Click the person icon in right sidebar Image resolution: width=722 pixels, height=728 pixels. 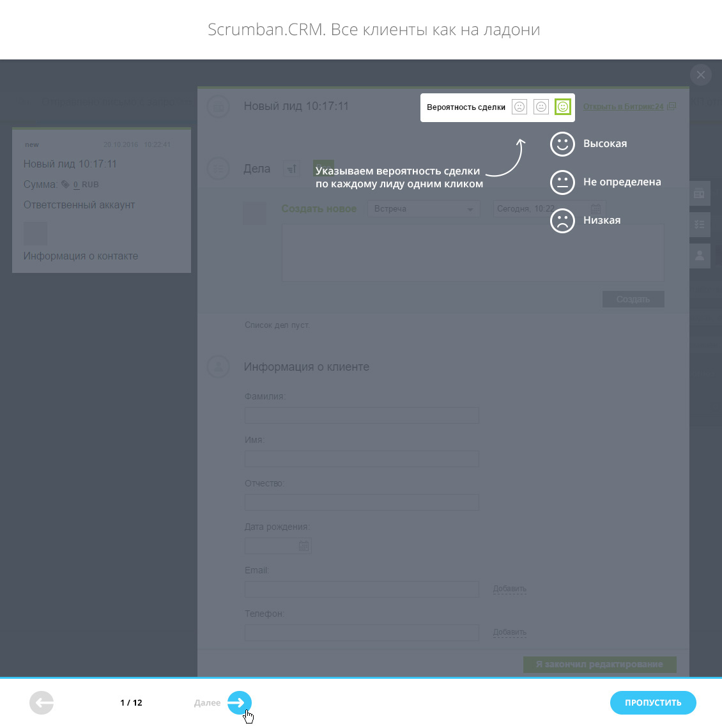(x=700, y=256)
